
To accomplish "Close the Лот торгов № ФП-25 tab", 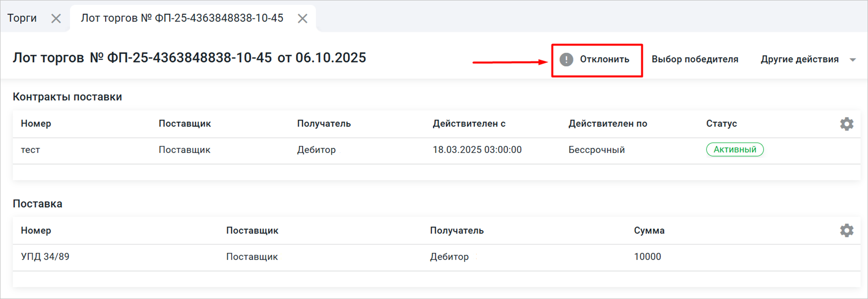I will pos(302,18).
